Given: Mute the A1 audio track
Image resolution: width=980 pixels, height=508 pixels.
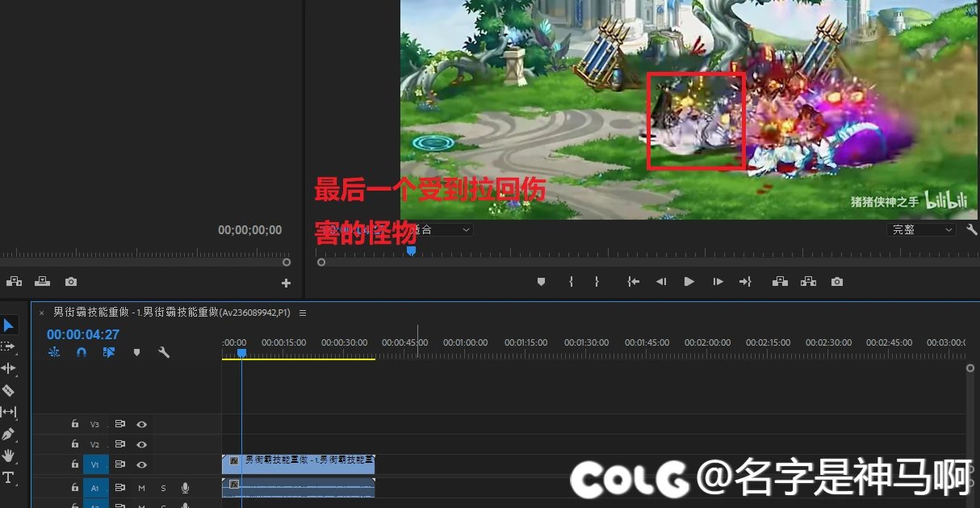Looking at the screenshot, I should pyautogui.click(x=141, y=488).
